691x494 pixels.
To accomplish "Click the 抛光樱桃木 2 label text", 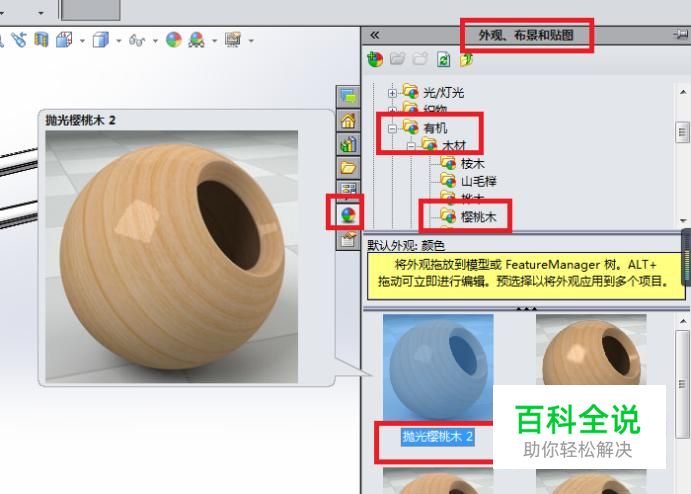I will click(438, 437).
